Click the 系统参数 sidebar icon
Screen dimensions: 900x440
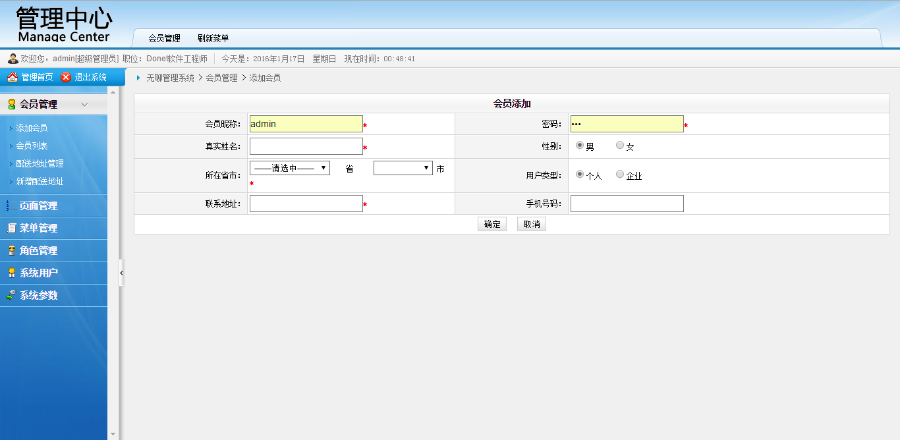11,296
